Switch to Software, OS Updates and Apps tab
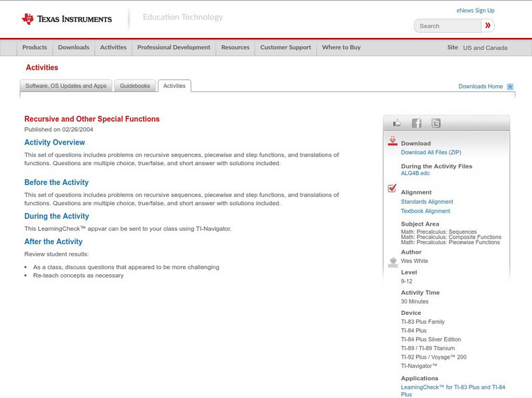Screen dimensions: 532x398 coord(66,86)
